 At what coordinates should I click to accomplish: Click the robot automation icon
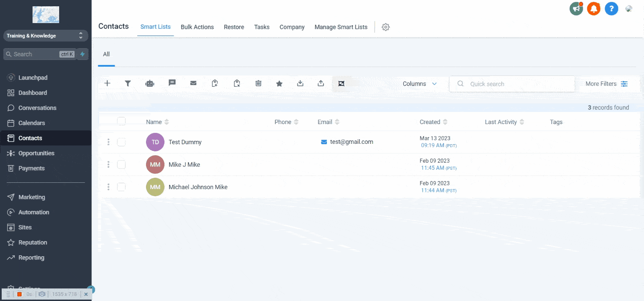(150, 83)
